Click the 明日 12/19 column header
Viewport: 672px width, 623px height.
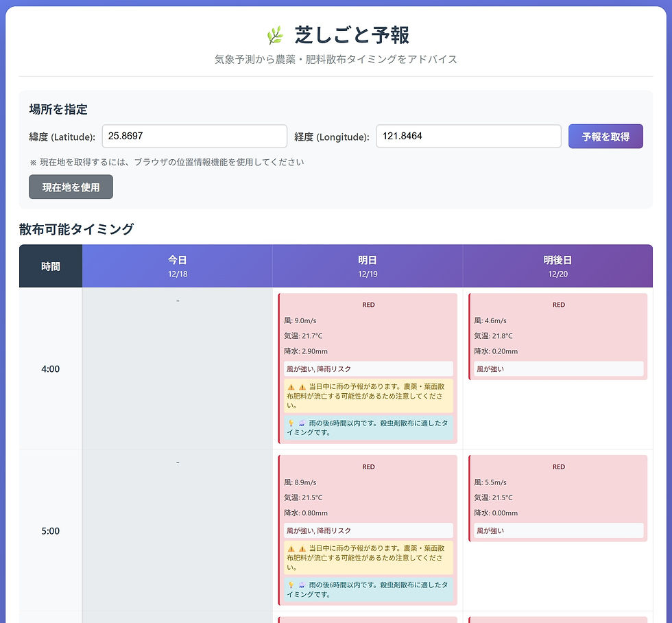(368, 265)
